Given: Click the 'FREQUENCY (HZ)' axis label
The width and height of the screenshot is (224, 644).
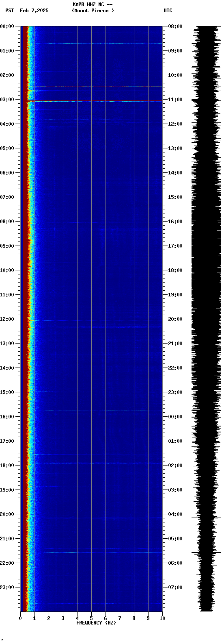Looking at the screenshot, I should [96, 623].
